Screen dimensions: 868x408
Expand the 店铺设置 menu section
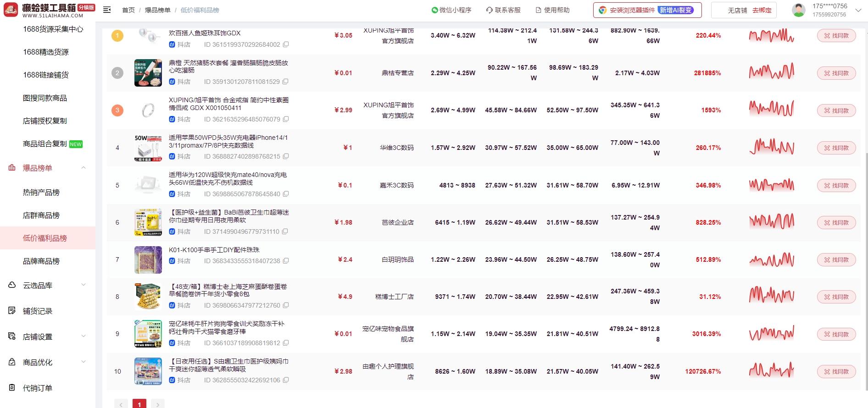(x=83, y=336)
